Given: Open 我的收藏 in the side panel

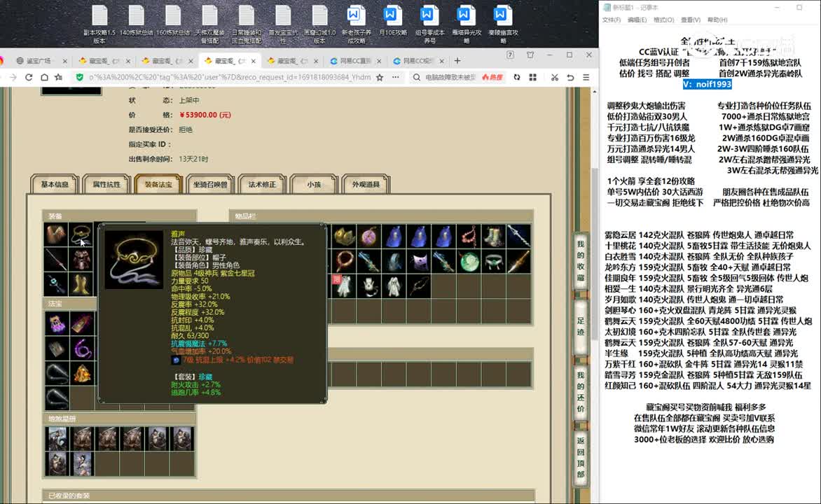Looking at the screenshot, I should [x=580, y=260].
